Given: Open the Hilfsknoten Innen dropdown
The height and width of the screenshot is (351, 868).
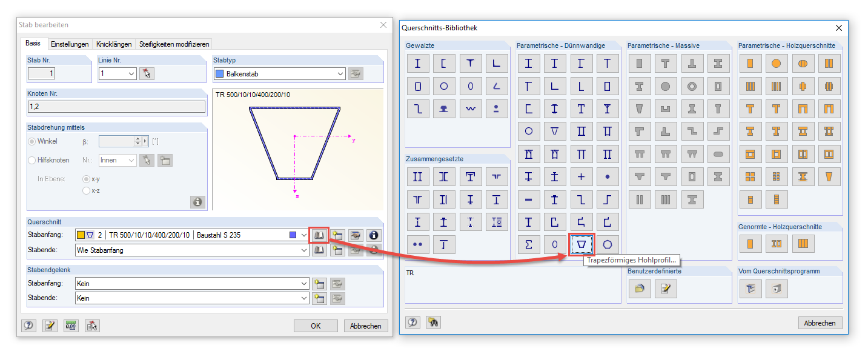Looking at the screenshot, I should click(131, 161).
